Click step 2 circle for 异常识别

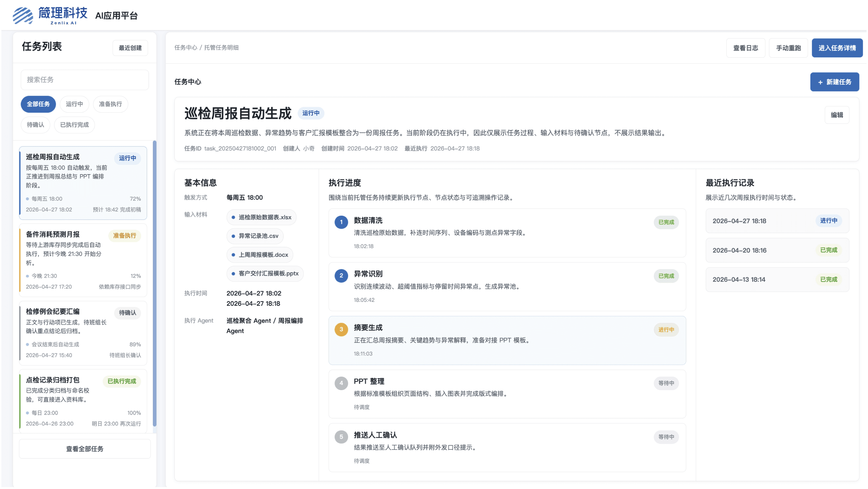pos(341,276)
